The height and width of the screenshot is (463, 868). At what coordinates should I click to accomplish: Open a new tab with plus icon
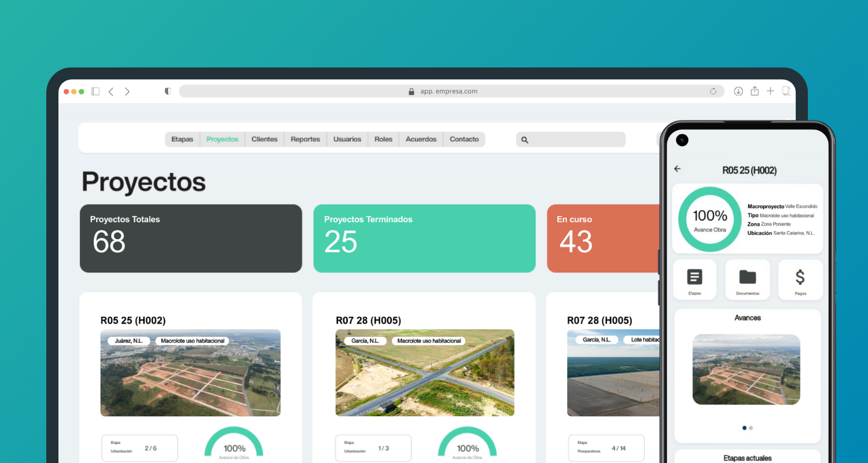(770, 91)
